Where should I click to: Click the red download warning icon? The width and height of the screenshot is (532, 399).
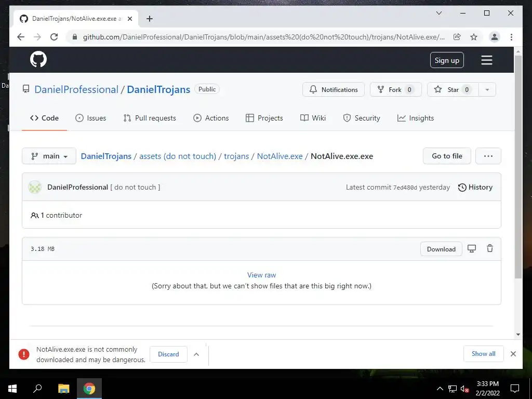[x=24, y=354]
